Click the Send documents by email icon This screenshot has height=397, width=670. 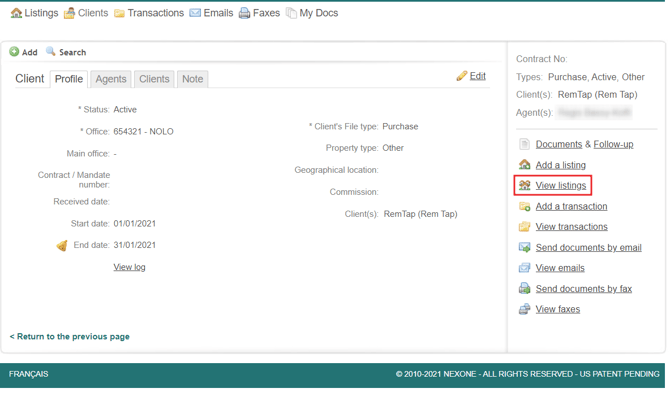[524, 247]
